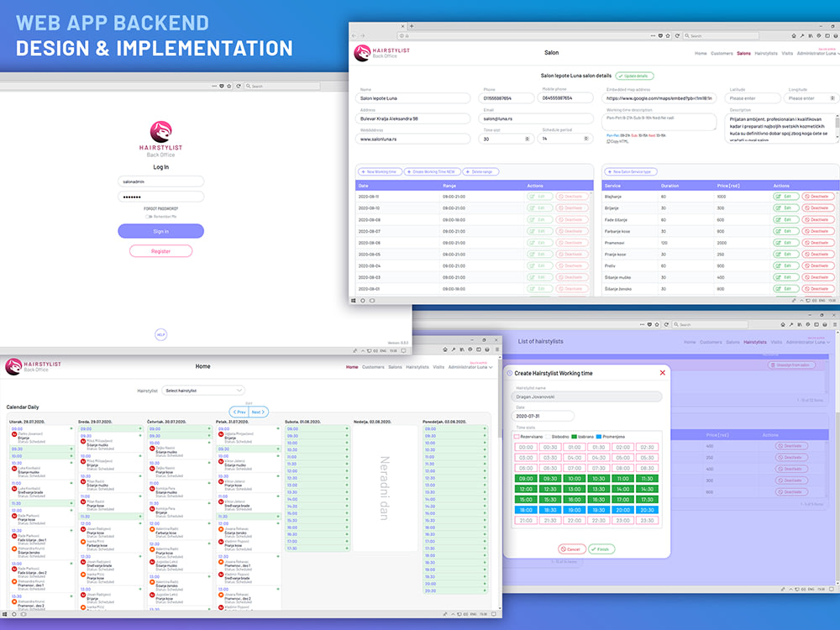The height and width of the screenshot is (630, 840).
Task: Add appointment at Ponedeljak 09:00 slot plus
Action: (485, 428)
